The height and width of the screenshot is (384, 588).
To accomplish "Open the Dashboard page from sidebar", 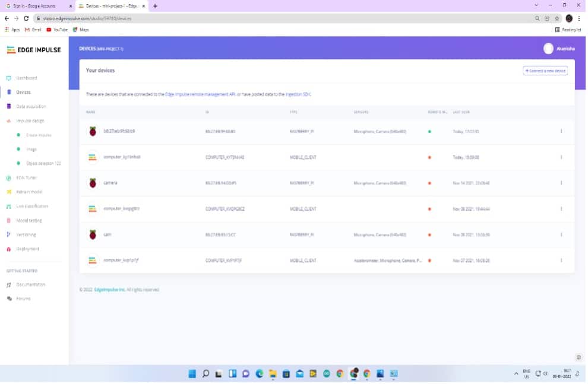I will coord(26,78).
